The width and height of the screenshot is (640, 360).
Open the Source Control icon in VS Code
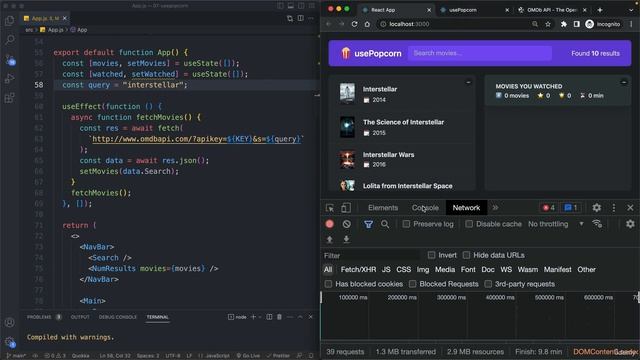pyautogui.click(x=10, y=60)
